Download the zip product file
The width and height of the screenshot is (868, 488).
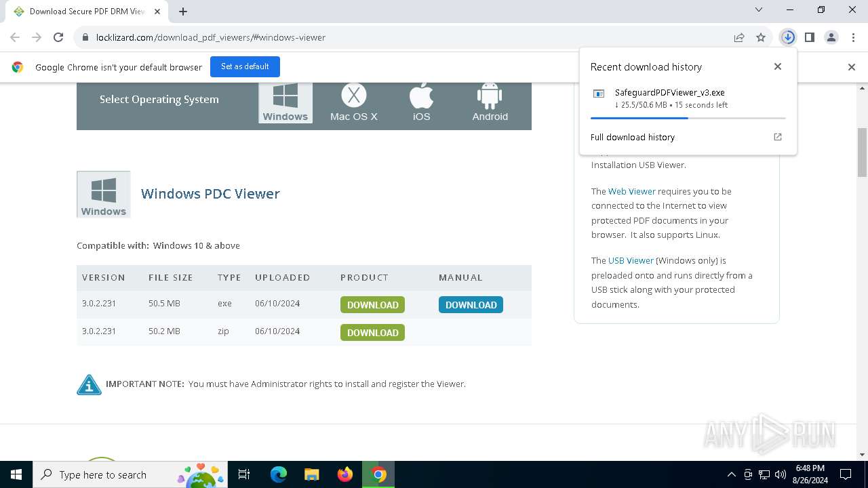[372, 333]
